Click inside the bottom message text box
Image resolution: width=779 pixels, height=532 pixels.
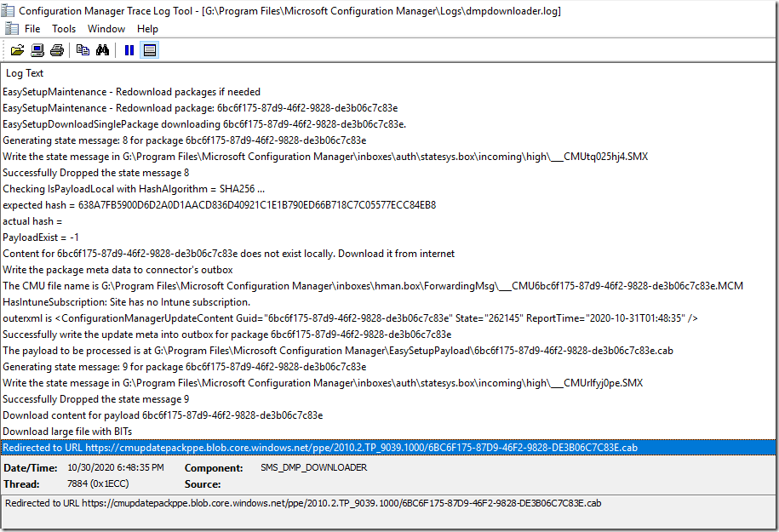point(389,512)
